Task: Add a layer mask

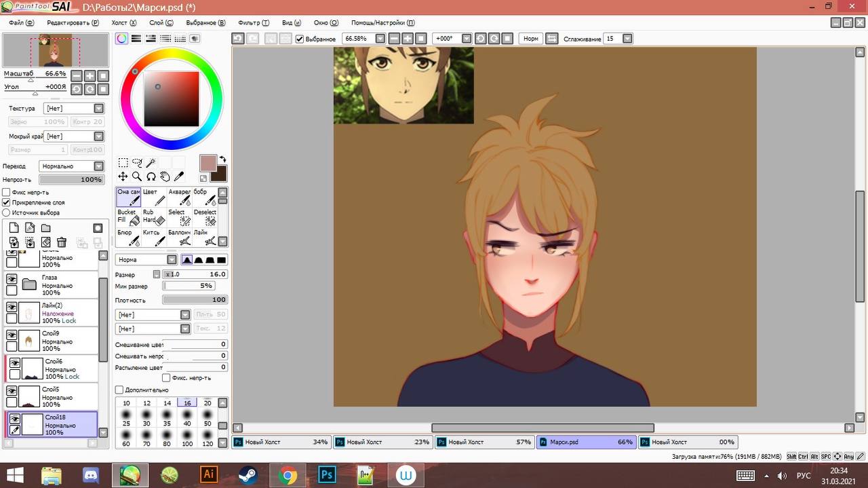Action: [x=98, y=228]
